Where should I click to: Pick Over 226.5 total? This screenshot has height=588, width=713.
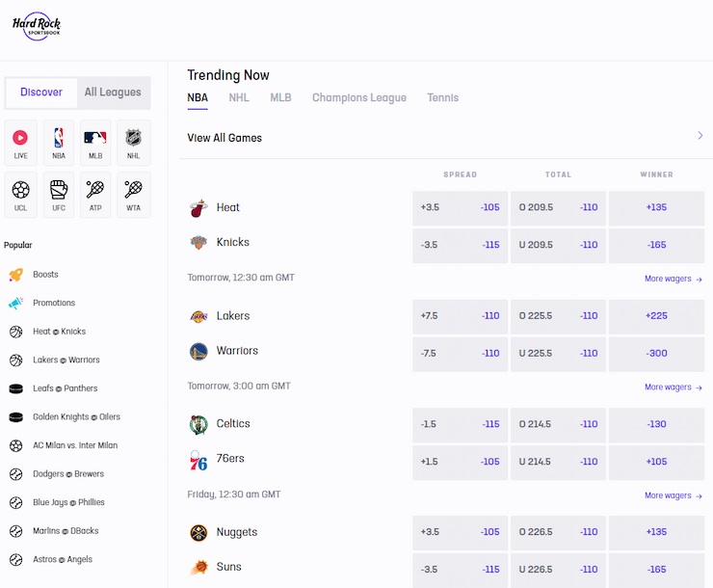(559, 532)
